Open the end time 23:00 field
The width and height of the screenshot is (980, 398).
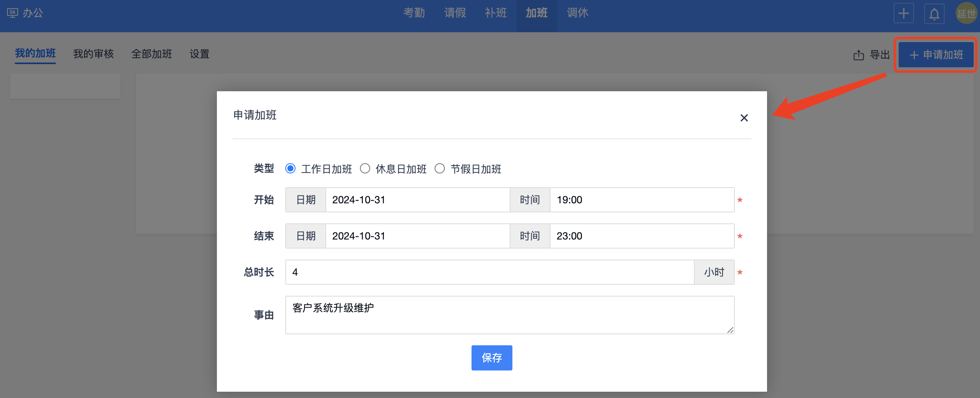(x=641, y=236)
